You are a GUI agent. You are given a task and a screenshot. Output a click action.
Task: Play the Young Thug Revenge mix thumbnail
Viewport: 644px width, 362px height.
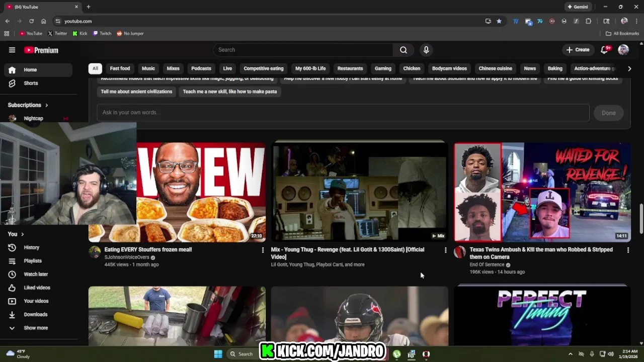click(359, 191)
